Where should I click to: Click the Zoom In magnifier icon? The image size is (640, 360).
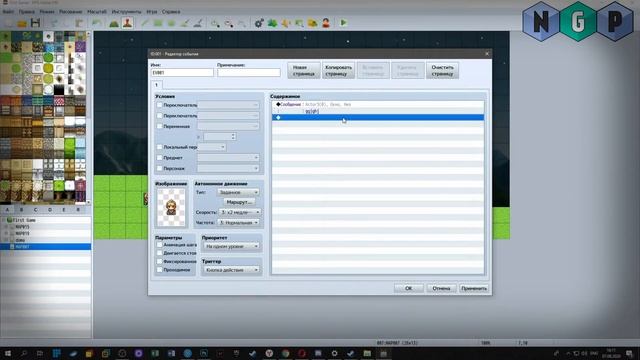tap(215, 23)
